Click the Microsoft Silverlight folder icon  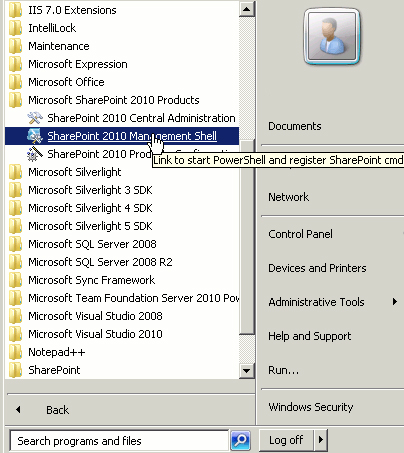[x=15, y=172]
